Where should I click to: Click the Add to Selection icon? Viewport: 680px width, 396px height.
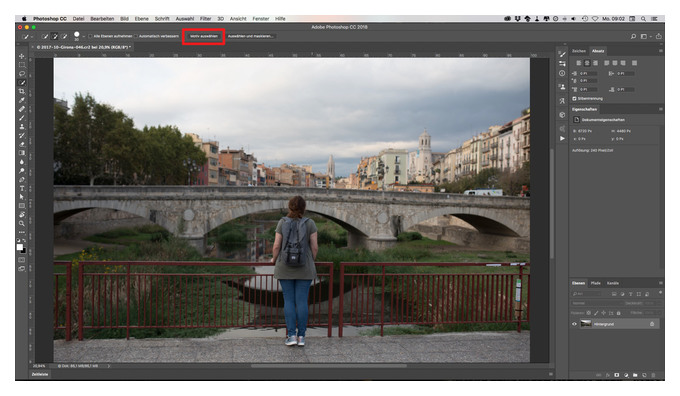(x=55, y=36)
